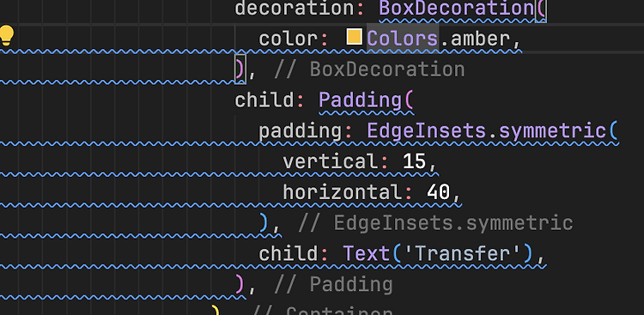Click the horizontal parameter label
The width and height of the screenshot is (644, 315).
coord(342,192)
